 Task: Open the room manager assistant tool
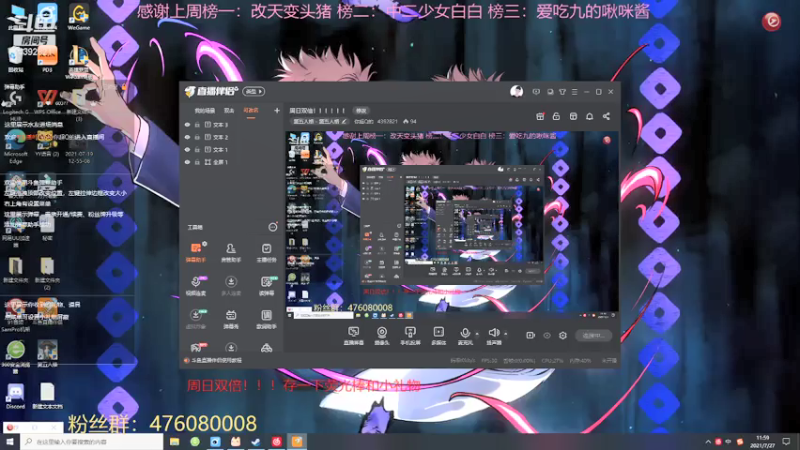(x=231, y=252)
